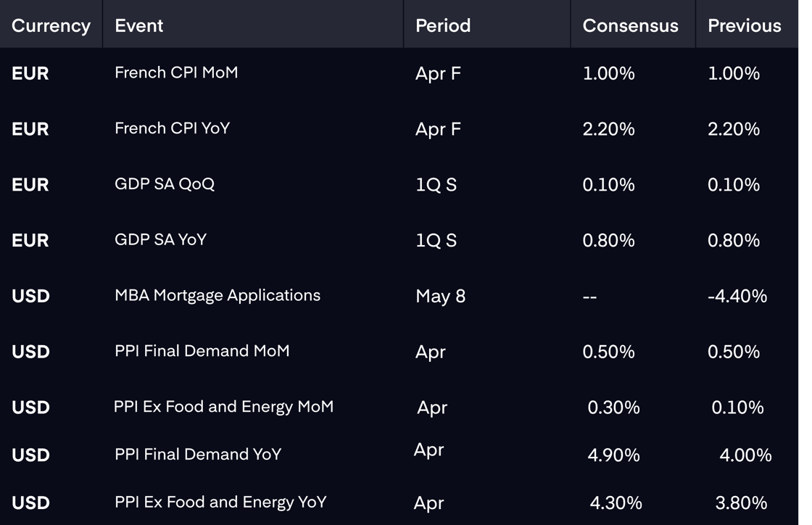Screen dimensions: 812x525
Task: Click the 3.80% previous value
Action: pos(741,503)
